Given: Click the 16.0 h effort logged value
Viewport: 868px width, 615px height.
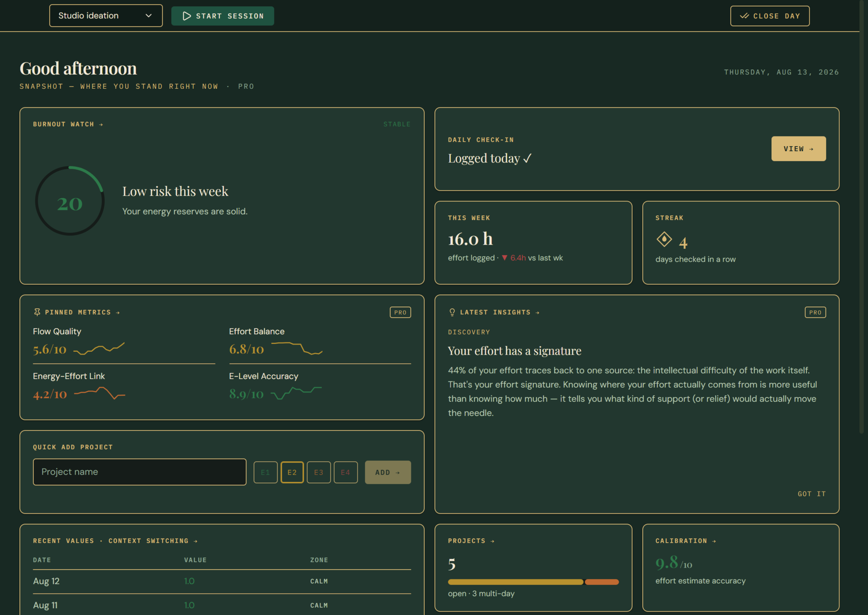Looking at the screenshot, I should coord(470,239).
